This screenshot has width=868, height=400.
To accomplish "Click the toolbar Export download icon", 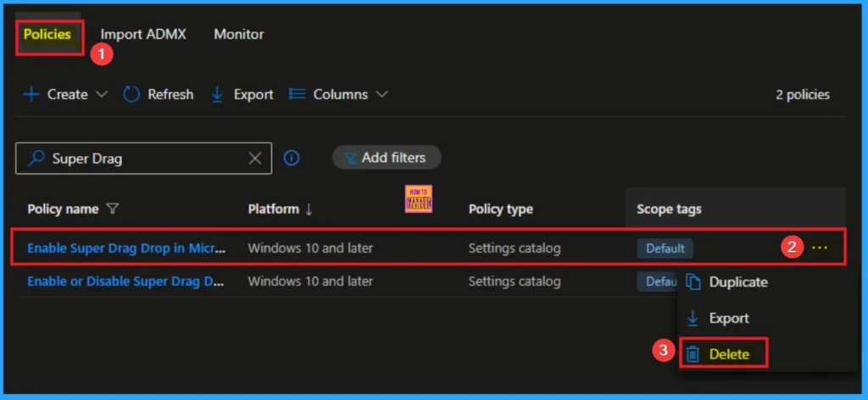I will 217,95.
